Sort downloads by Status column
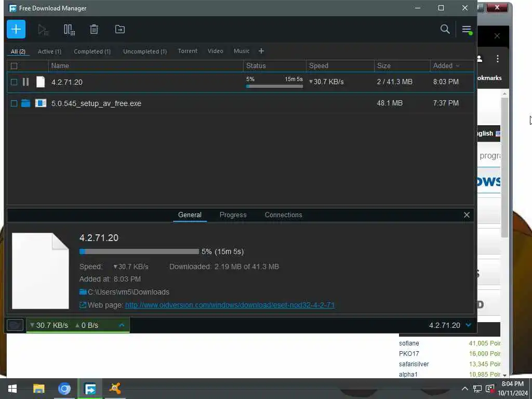Image resolution: width=532 pixels, height=399 pixels. click(x=256, y=66)
